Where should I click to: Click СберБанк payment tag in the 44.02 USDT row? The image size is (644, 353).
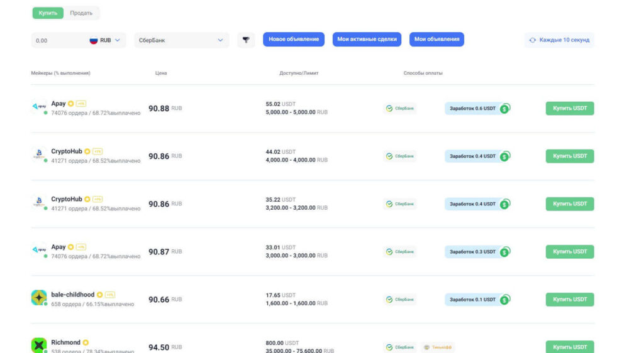point(400,156)
